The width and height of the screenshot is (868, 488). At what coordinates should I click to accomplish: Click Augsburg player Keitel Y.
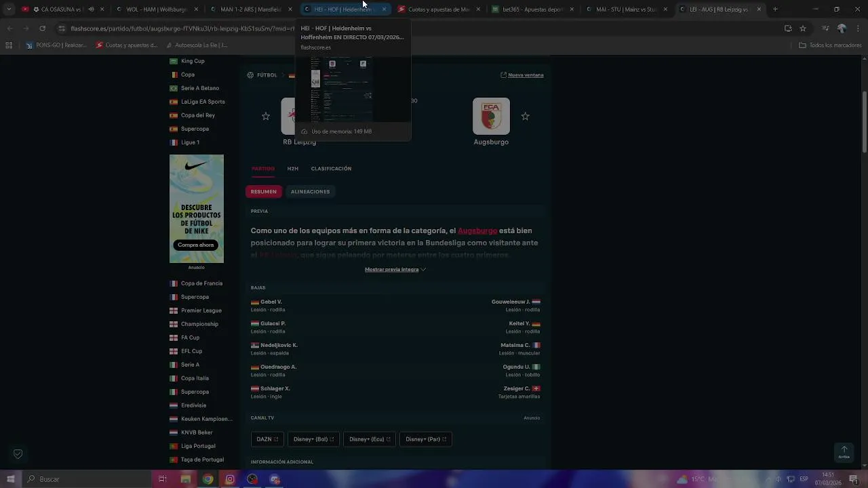[x=519, y=323]
